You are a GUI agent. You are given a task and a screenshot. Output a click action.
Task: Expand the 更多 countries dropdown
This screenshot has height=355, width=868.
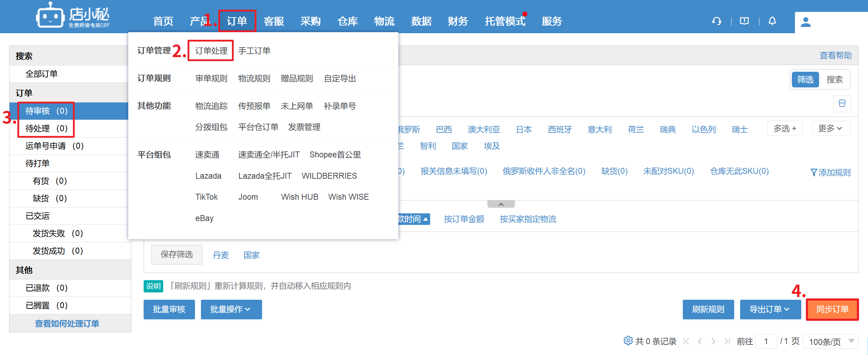click(x=830, y=128)
